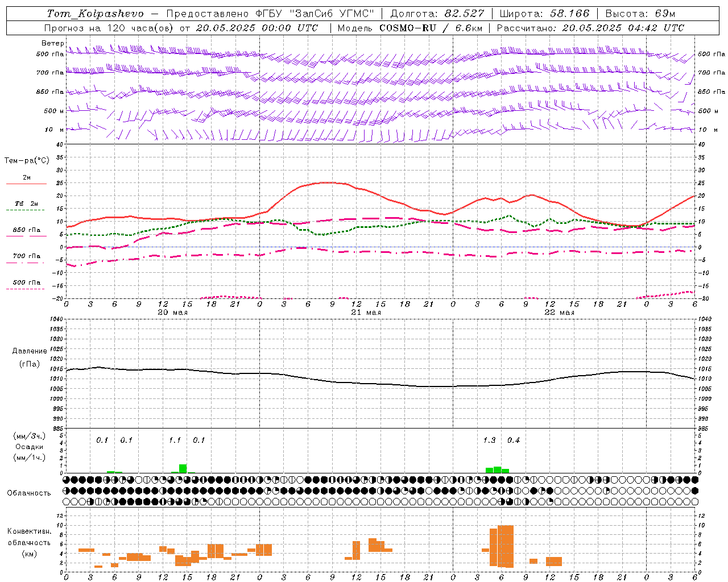Screen dimensions: 728x582
Task: Select the left 700 гПа wind level label
Action: 50,73
